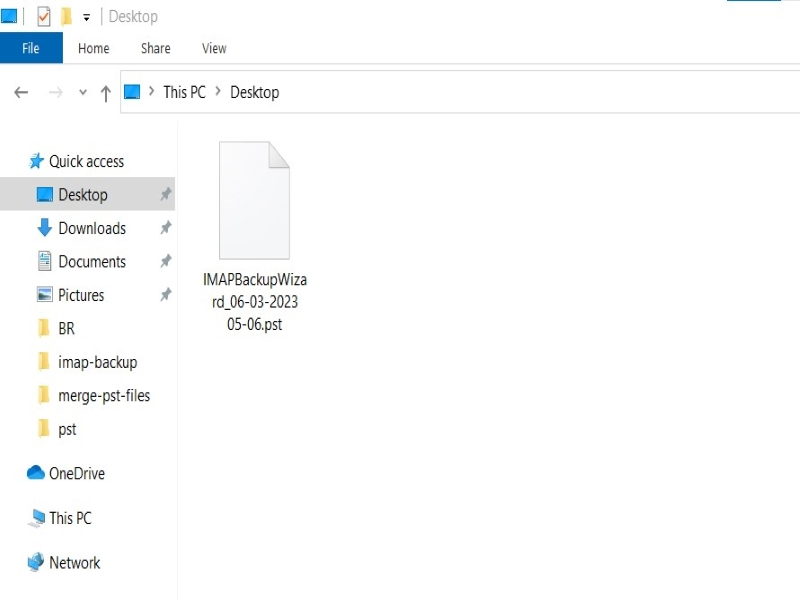
Task: Expand chevron between This PC and Desktop
Action: tap(218, 92)
